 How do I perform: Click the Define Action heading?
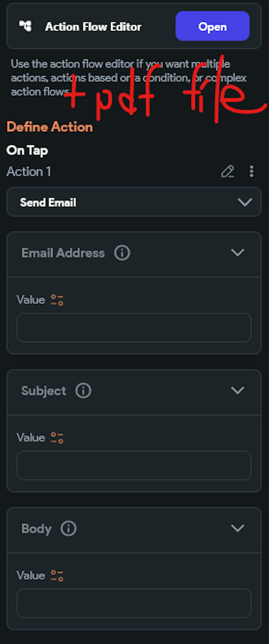pos(50,127)
